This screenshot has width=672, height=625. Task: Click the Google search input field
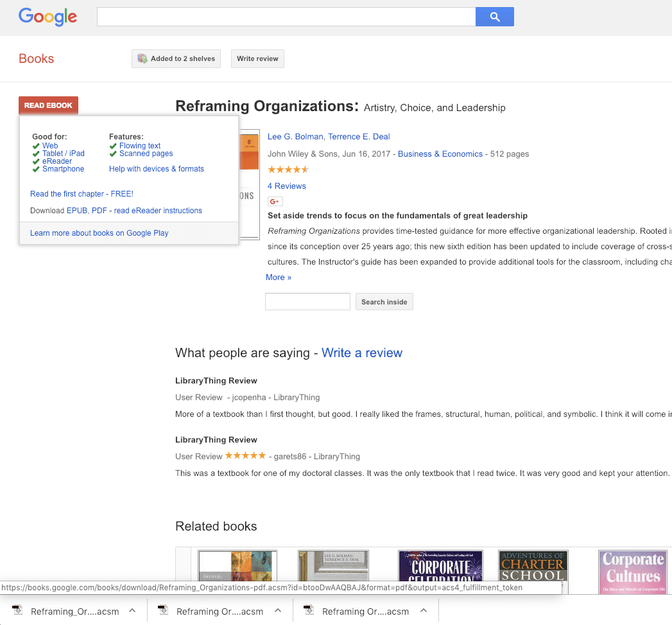coord(286,17)
